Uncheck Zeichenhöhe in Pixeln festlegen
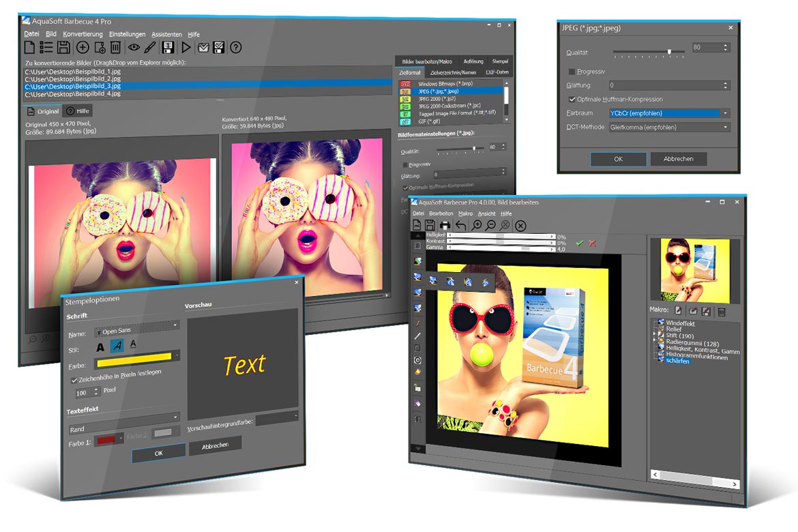The height and width of the screenshot is (532, 798). tap(74, 379)
